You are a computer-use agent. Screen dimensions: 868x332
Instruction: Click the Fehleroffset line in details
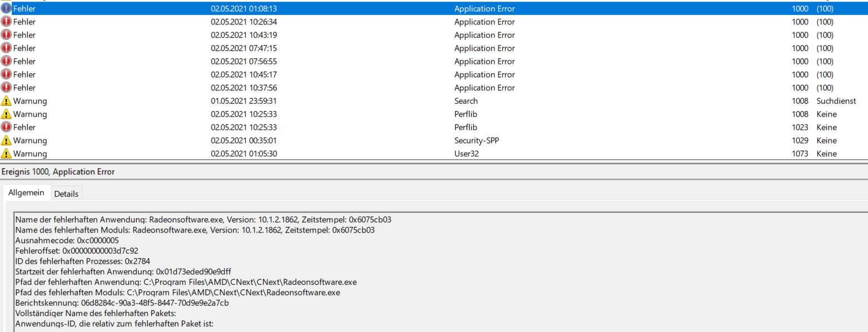(x=77, y=250)
